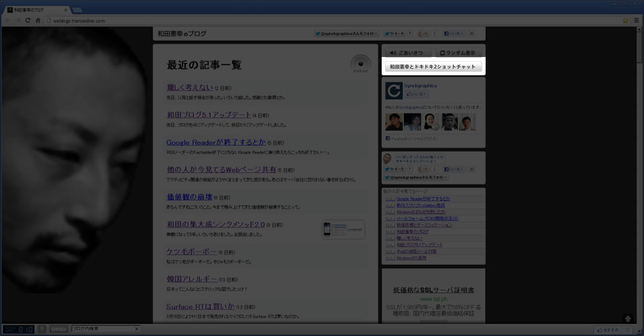Click the Synckgraphica logo icon in Facebook box
The height and width of the screenshot is (336, 644).
coord(394,91)
